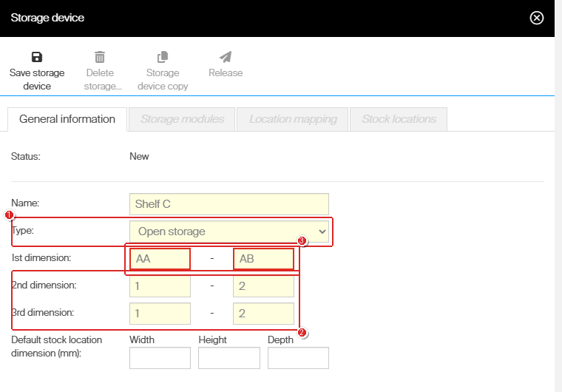Click the Save storage device label

click(x=37, y=79)
